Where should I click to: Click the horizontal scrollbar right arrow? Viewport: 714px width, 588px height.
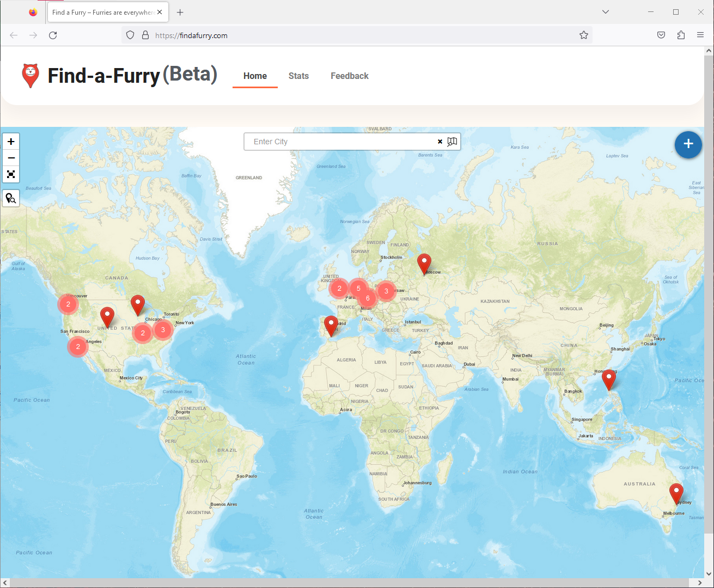tap(700, 583)
